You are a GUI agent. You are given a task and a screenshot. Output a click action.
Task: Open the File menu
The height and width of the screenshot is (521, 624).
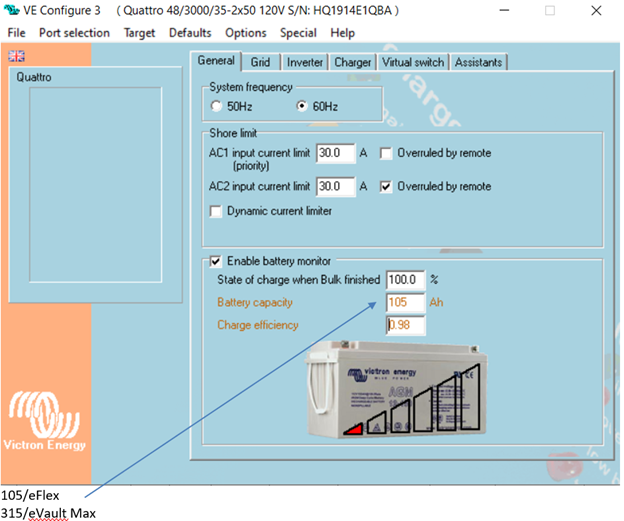tap(16, 33)
